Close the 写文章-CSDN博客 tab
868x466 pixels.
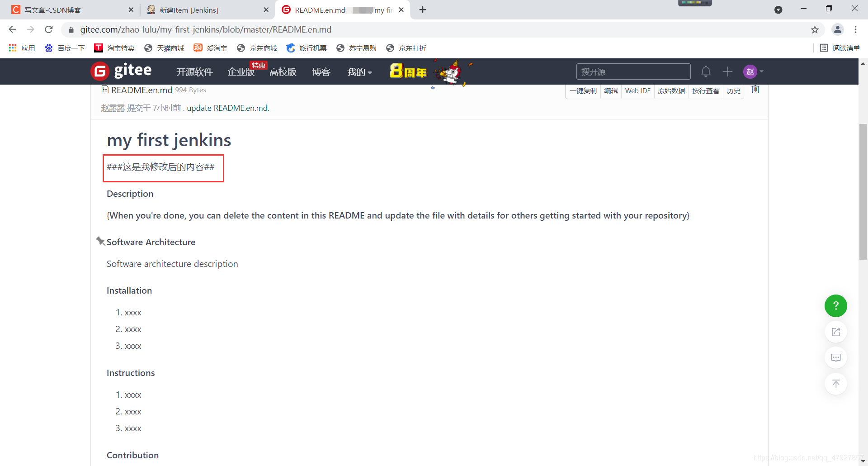click(131, 10)
